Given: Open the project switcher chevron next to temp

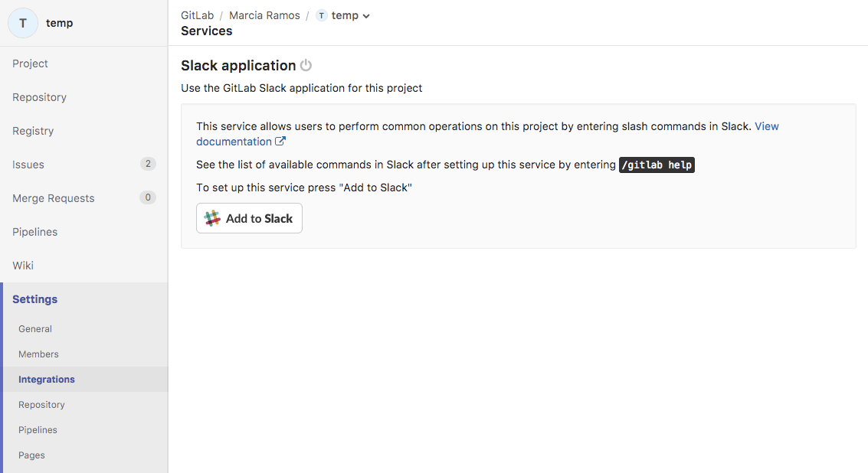Looking at the screenshot, I should point(365,15).
